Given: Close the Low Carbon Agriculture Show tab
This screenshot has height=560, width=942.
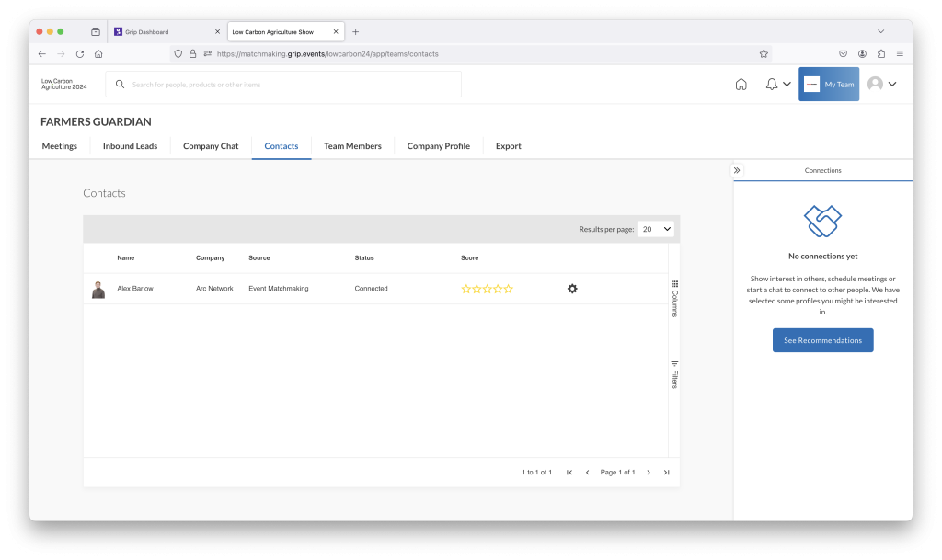Looking at the screenshot, I should (336, 32).
